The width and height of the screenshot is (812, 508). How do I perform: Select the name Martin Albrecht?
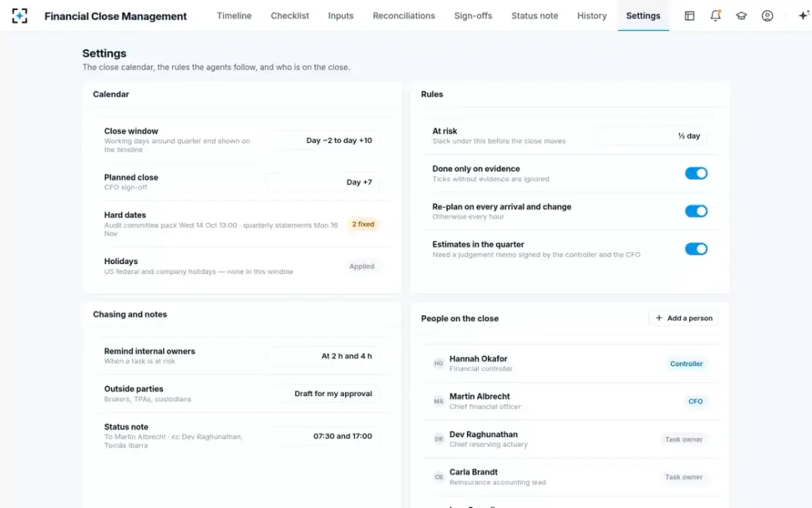click(480, 397)
